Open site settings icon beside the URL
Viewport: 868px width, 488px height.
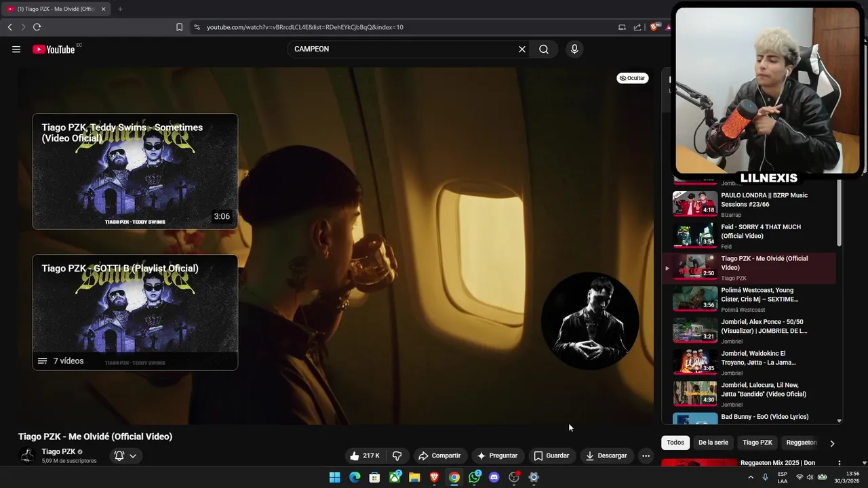(x=197, y=27)
